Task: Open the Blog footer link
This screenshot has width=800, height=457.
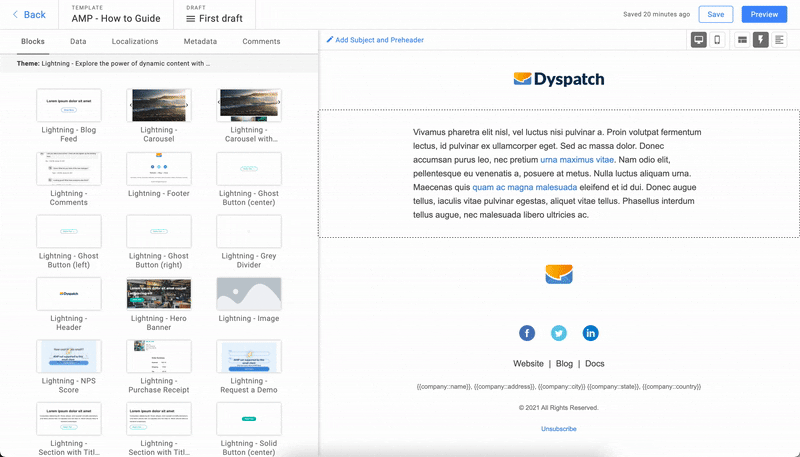Action: pos(564,364)
